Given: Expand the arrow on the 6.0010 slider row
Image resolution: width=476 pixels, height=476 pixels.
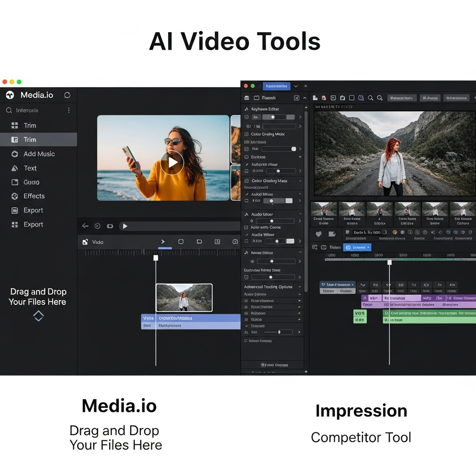Looking at the screenshot, I should click(300, 171).
